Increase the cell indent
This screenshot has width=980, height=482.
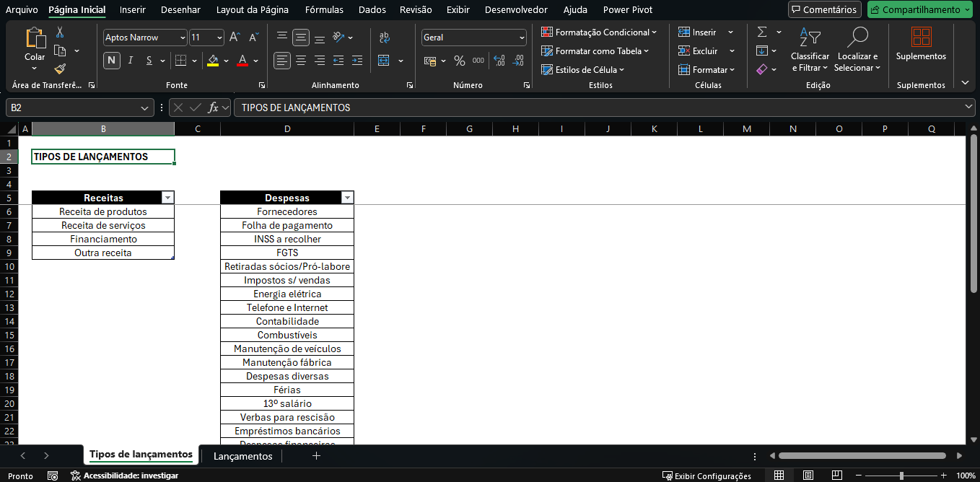click(x=357, y=61)
